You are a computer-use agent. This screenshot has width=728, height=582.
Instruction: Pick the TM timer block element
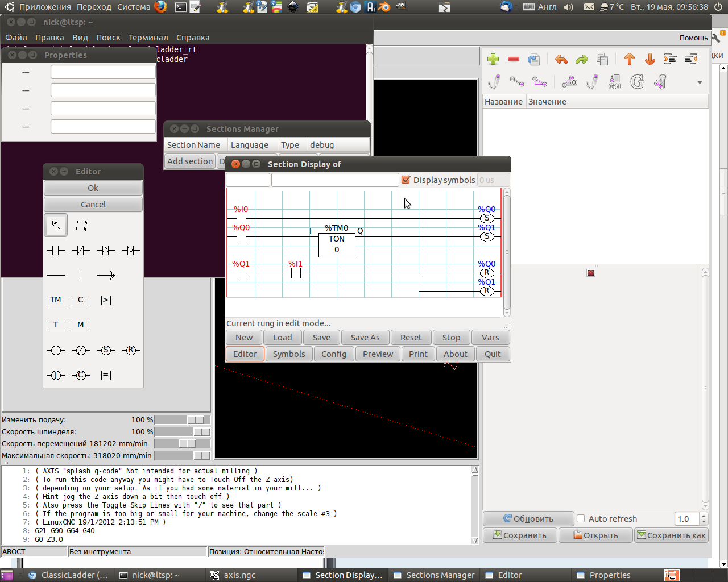56,300
